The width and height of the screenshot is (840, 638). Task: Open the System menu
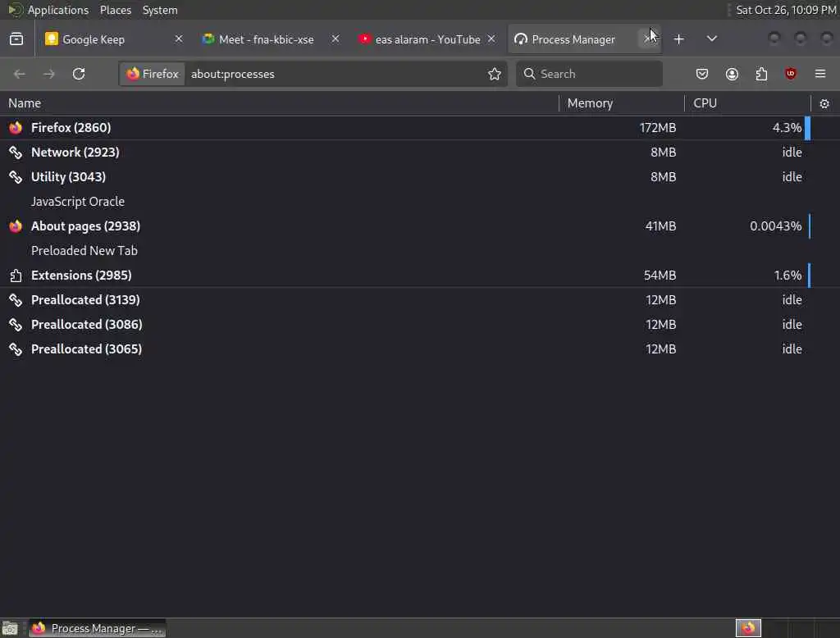pos(160,10)
